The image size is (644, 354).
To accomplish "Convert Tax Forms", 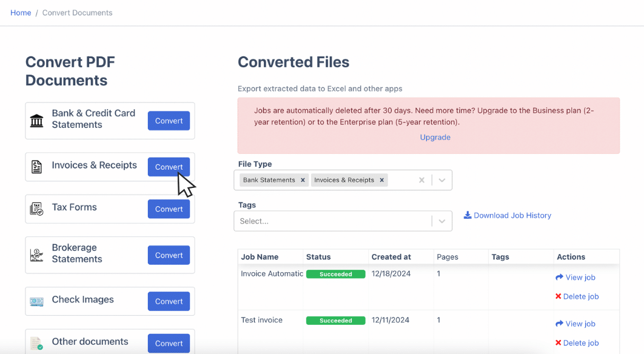I will click(169, 209).
